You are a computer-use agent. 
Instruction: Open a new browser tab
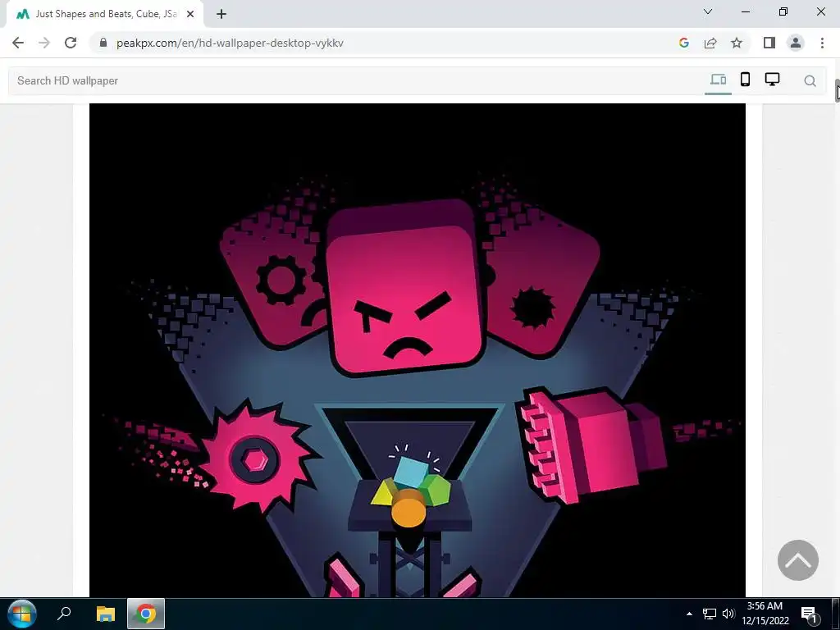(x=221, y=14)
